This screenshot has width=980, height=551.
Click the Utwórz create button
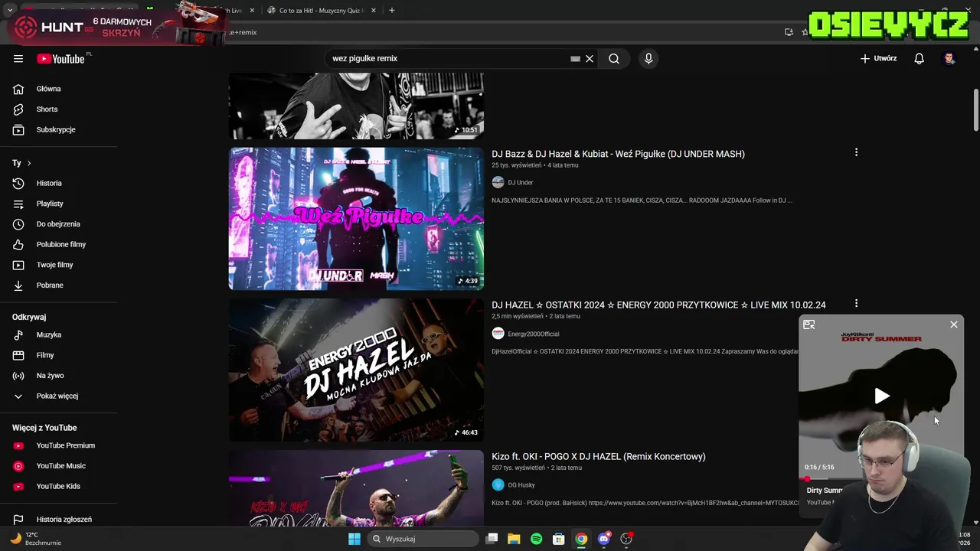pos(878,58)
